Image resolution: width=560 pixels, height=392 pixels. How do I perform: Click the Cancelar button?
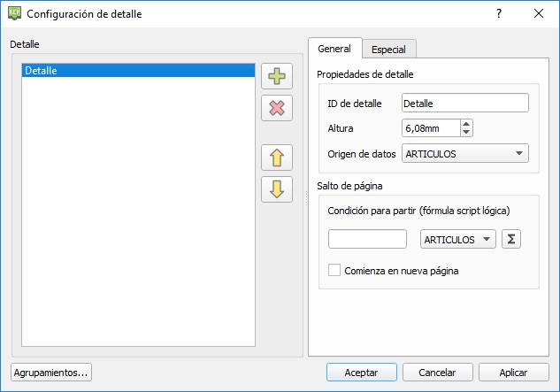click(x=437, y=373)
